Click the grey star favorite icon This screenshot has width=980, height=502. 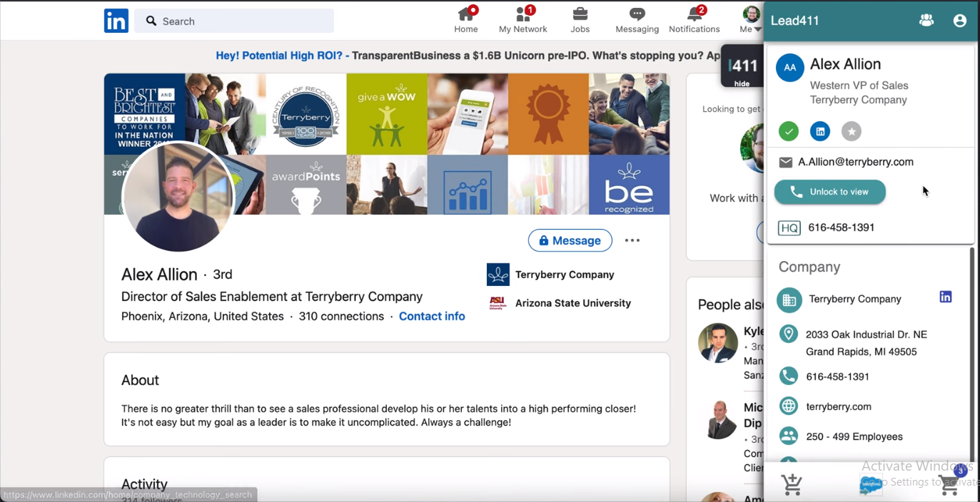point(852,131)
